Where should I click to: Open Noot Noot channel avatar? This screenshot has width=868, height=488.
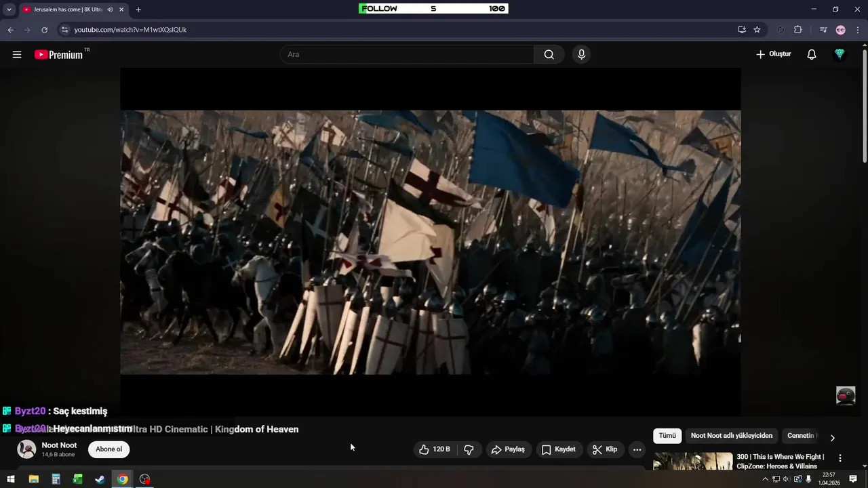[26, 449]
